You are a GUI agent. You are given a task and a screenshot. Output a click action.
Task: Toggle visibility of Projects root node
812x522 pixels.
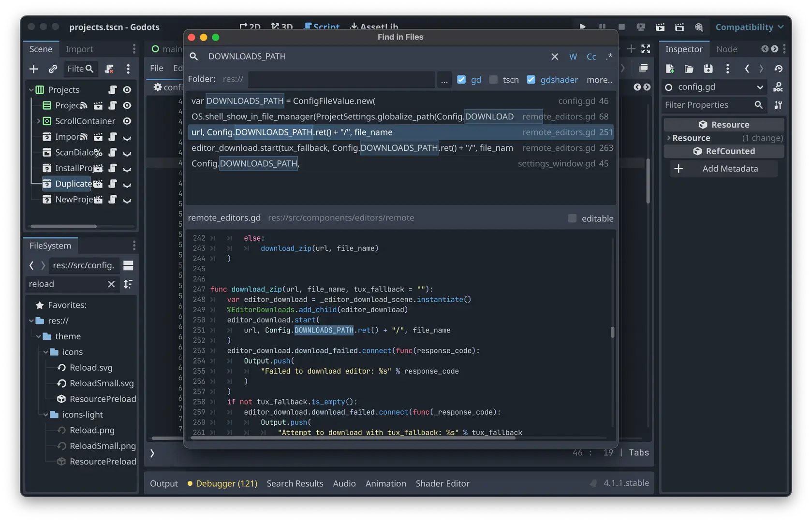127,90
